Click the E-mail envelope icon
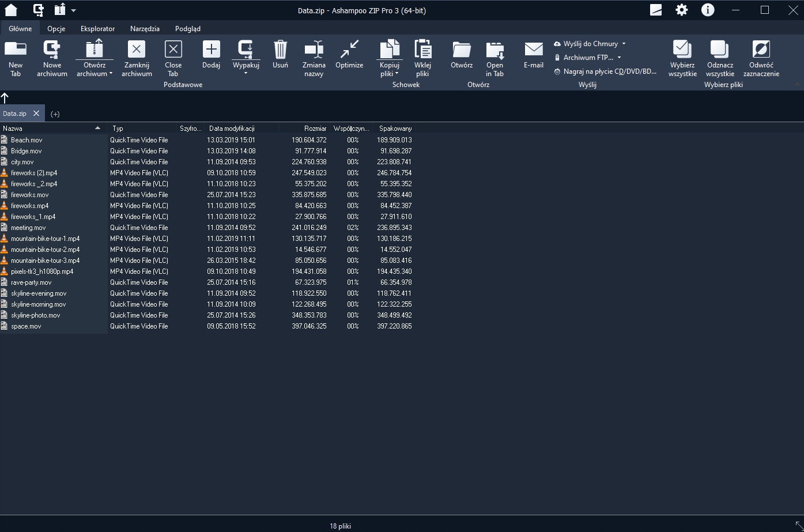 pos(533,50)
